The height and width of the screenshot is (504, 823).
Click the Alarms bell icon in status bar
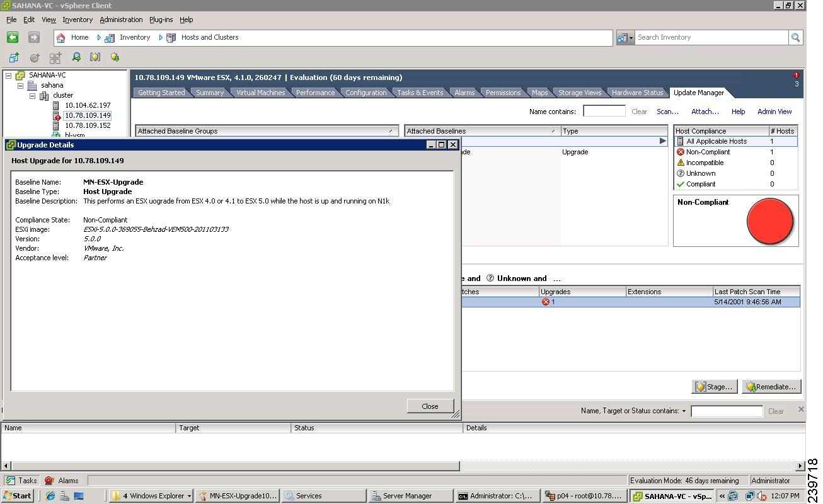(49, 480)
